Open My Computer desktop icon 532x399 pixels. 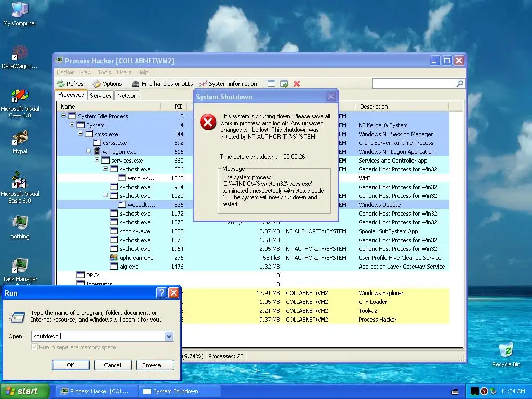coord(20,14)
